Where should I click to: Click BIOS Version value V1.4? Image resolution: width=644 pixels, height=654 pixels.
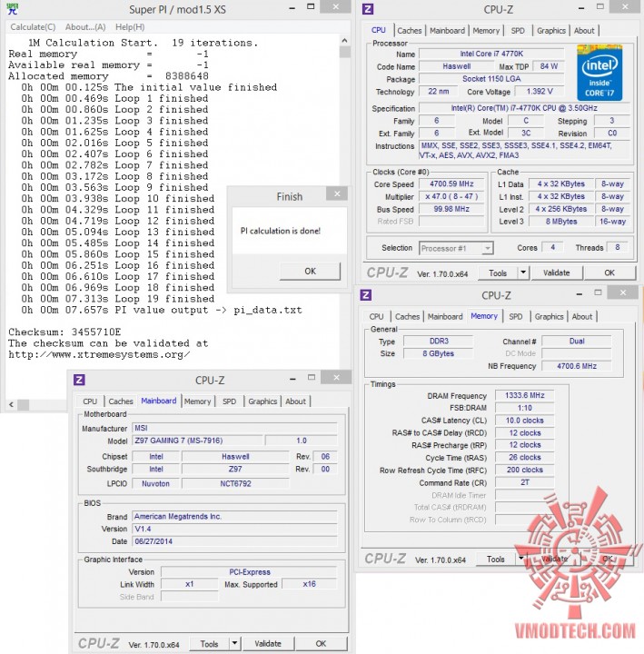point(235,529)
